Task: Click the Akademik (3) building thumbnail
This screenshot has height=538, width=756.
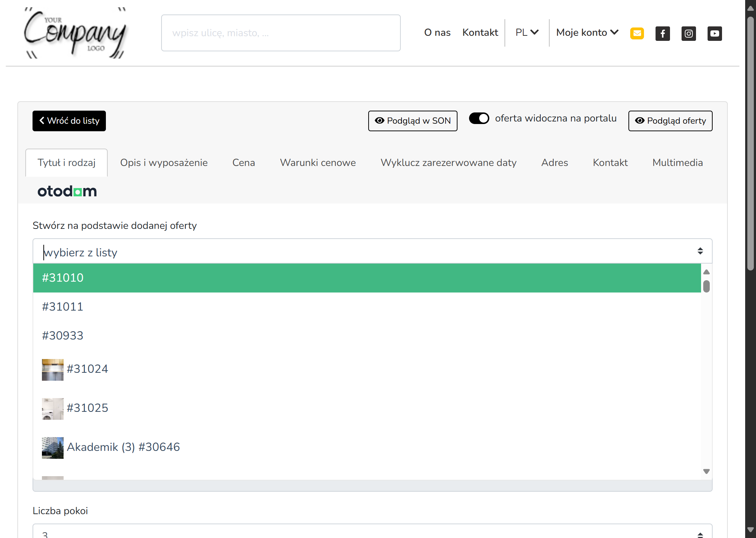Action: [x=53, y=448]
